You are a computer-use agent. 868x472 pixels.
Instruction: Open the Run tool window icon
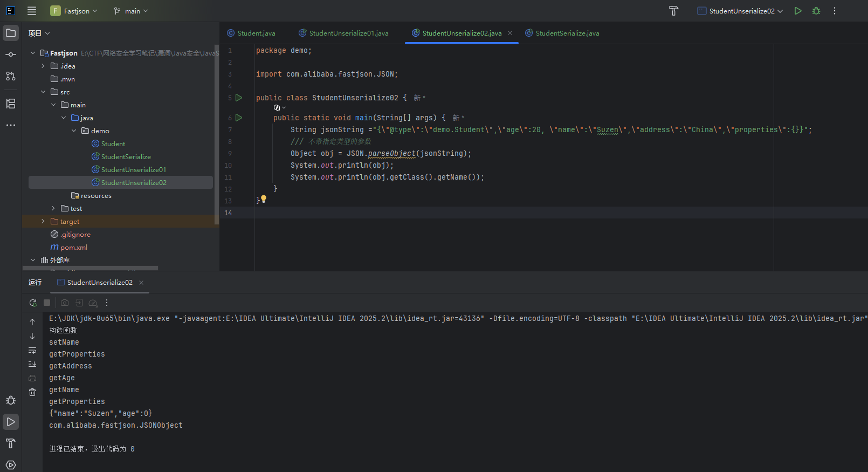[11, 422]
